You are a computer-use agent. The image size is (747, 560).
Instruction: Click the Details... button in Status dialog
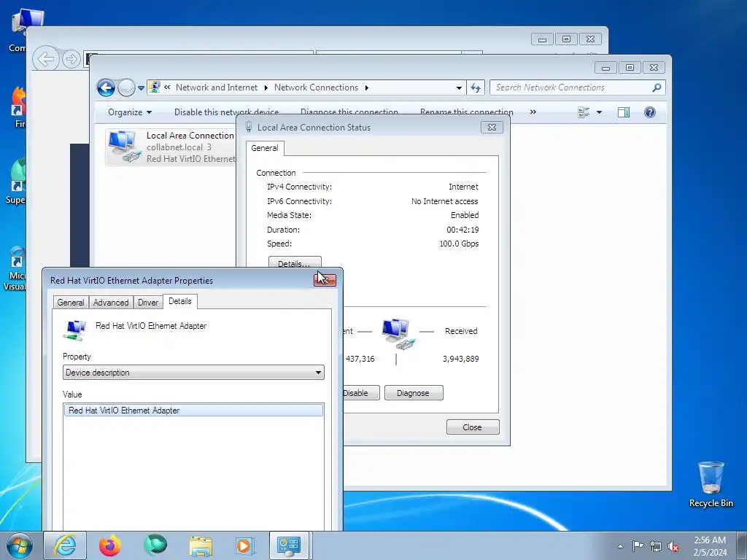pos(295,262)
